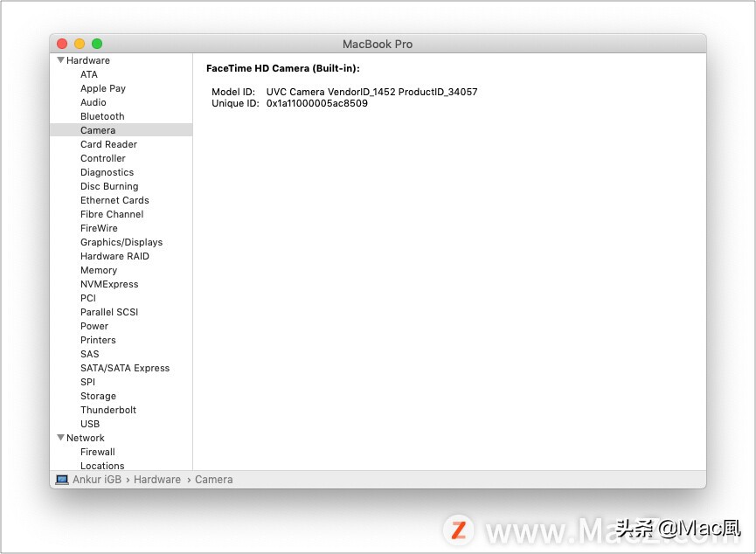Close the MacBook Pro window
Viewport: 756px width, 554px height.
(62, 44)
